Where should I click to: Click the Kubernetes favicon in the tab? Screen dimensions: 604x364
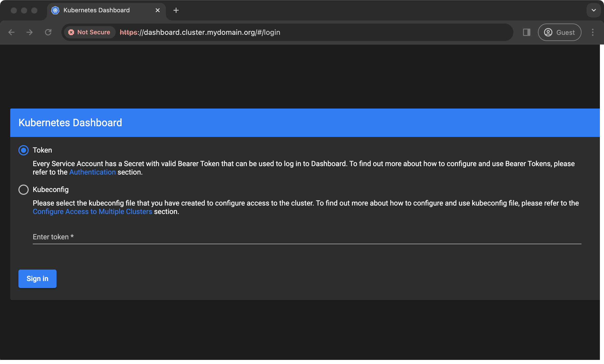click(55, 10)
